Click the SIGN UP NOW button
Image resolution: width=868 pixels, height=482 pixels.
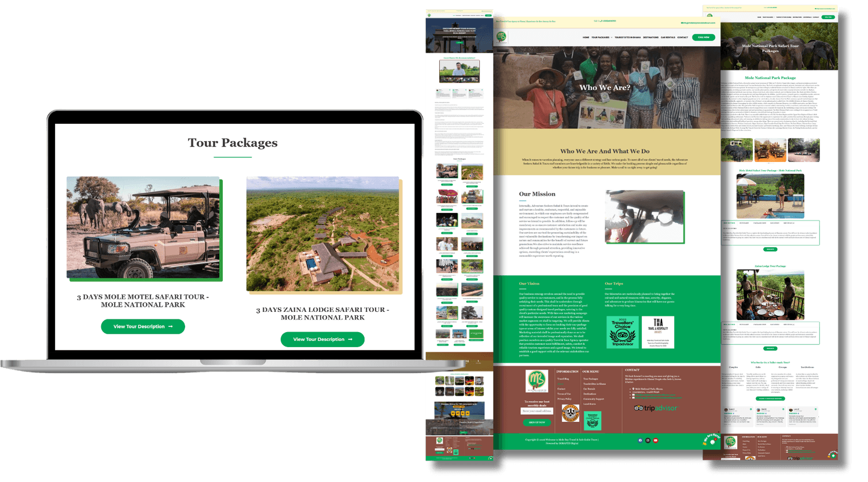(537, 422)
